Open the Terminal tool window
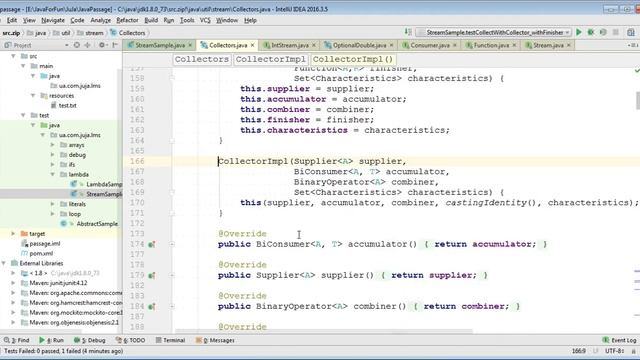 170,340
